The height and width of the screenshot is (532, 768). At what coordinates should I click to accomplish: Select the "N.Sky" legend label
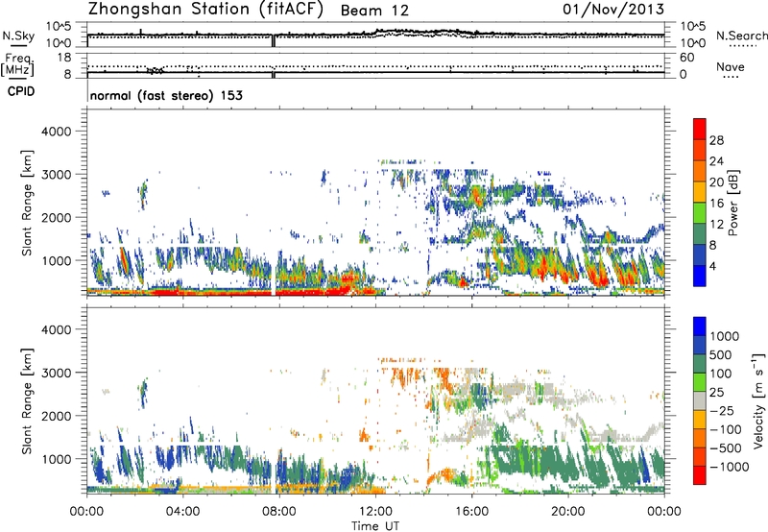pos(18,36)
